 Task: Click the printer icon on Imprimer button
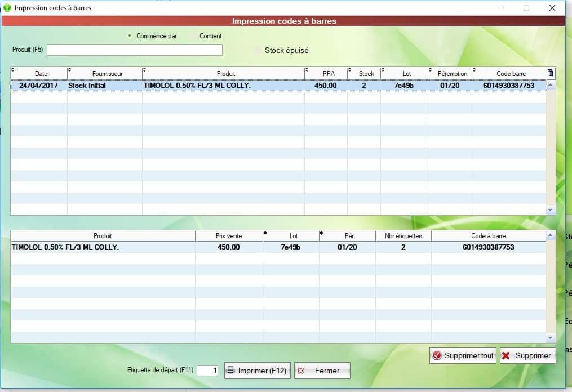pos(230,371)
